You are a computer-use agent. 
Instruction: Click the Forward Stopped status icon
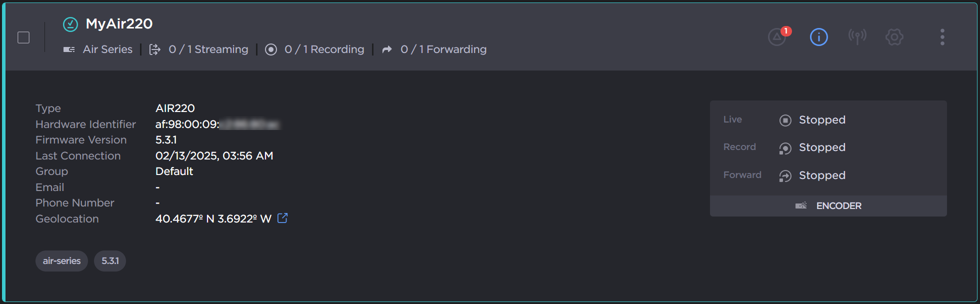[x=785, y=176]
